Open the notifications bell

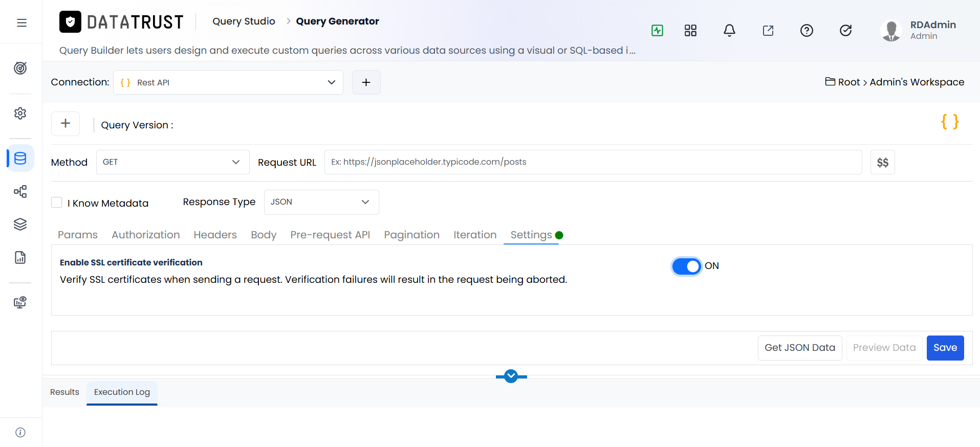[x=729, y=31]
